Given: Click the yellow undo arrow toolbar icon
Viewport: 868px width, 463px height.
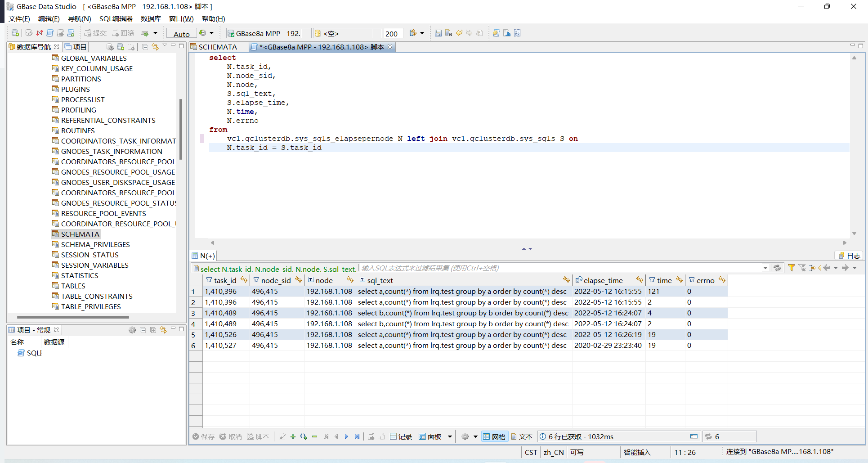Looking at the screenshot, I should coord(459,33).
